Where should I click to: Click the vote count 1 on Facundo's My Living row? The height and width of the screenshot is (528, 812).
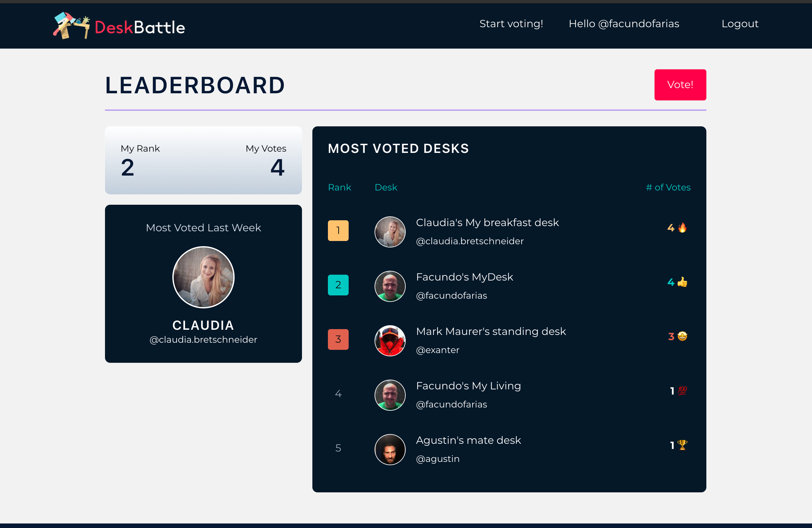point(672,391)
